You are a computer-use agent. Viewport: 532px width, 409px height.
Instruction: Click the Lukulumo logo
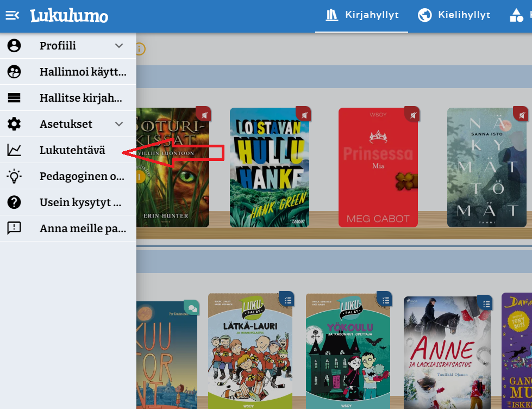click(69, 16)
